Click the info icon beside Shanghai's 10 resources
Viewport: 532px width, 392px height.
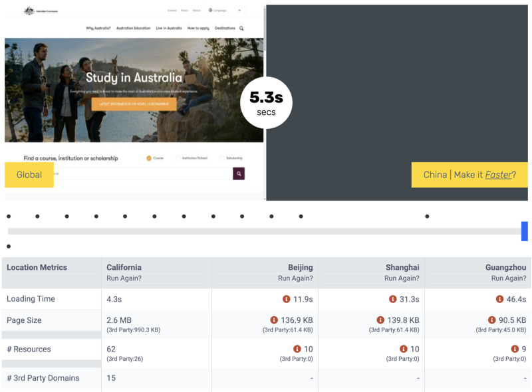404,349
